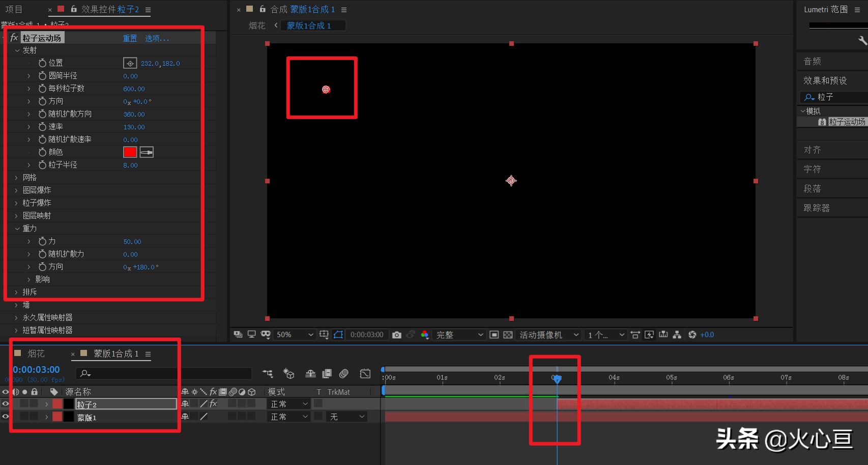Open composition flowchart icon in viewer
868x465 pixels.
click(677, 335)
